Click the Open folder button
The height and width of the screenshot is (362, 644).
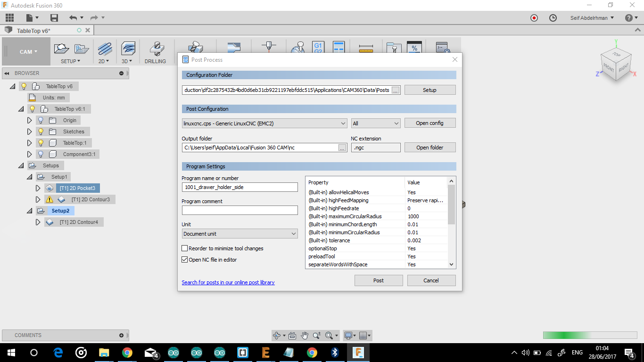point(429,148)
